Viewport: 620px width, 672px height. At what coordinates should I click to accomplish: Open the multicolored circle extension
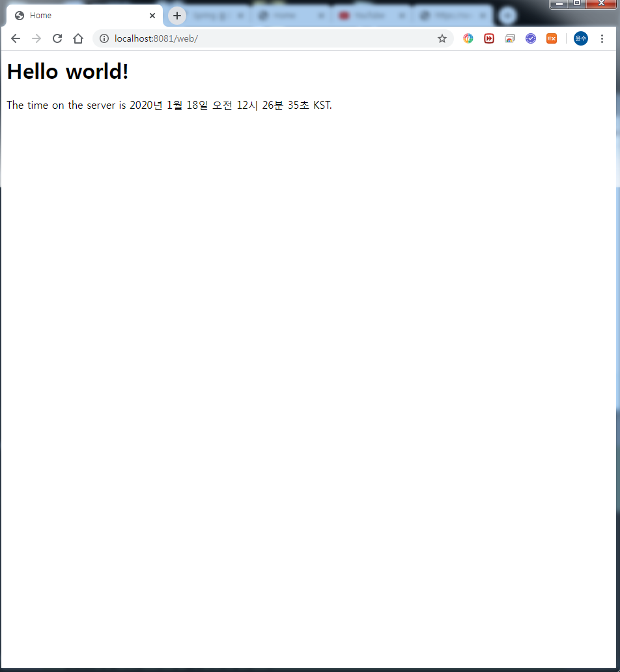468,38
